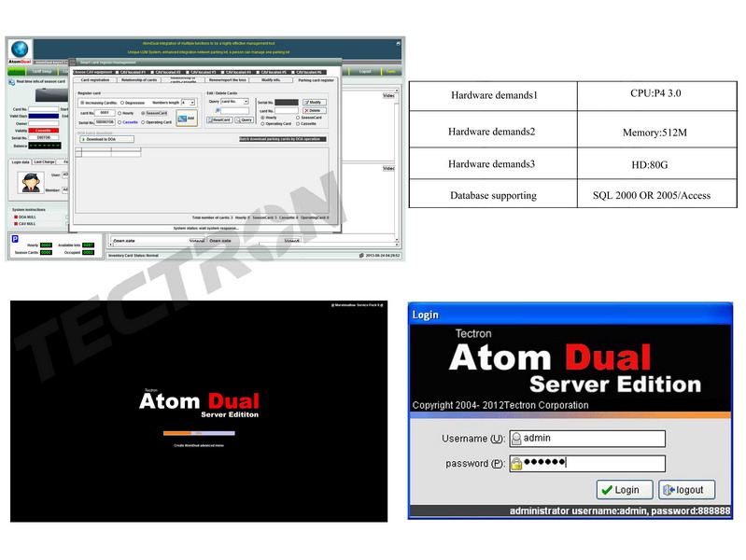The width and height of the screenshot is (746, 560).
Task: Click the magnifier search icon beside the query field
Action: 217,110
